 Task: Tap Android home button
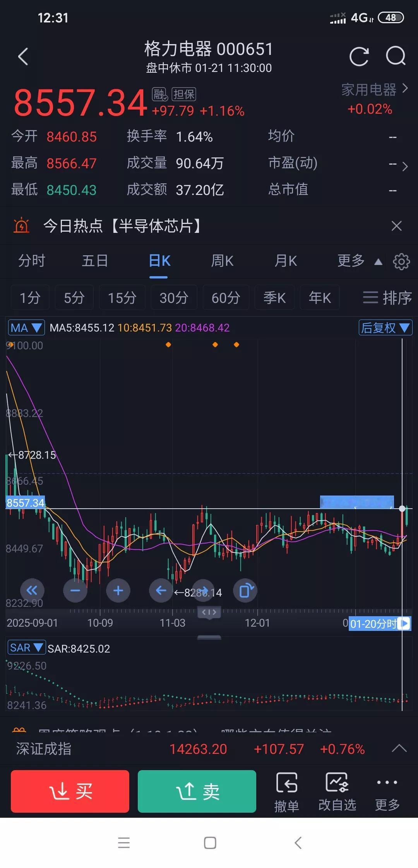210,842
